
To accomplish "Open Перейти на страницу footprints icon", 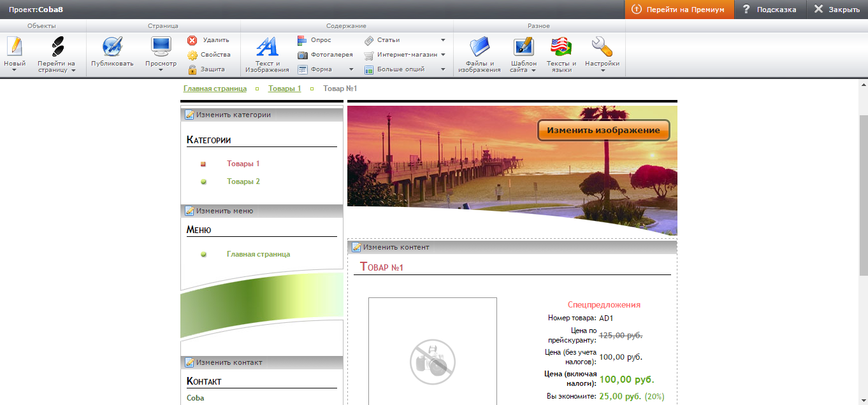I will [57, 46].
